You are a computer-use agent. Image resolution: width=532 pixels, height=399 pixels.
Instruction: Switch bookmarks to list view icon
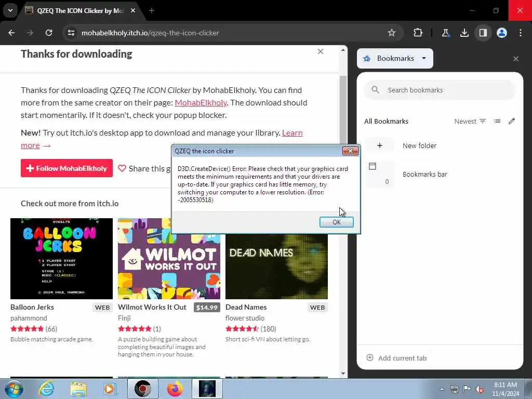pos(497,121)
